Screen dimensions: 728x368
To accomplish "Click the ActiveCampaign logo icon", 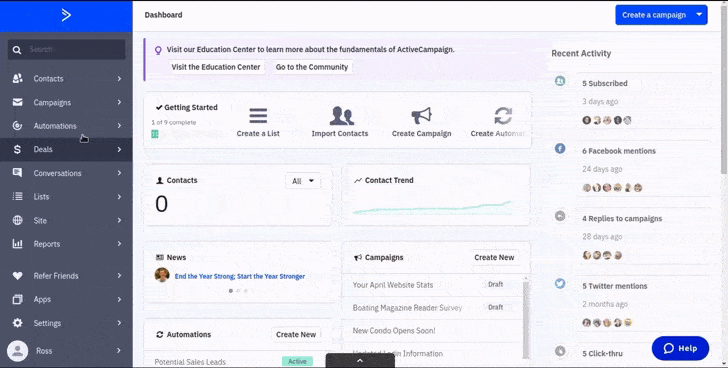I will (66, 15).
